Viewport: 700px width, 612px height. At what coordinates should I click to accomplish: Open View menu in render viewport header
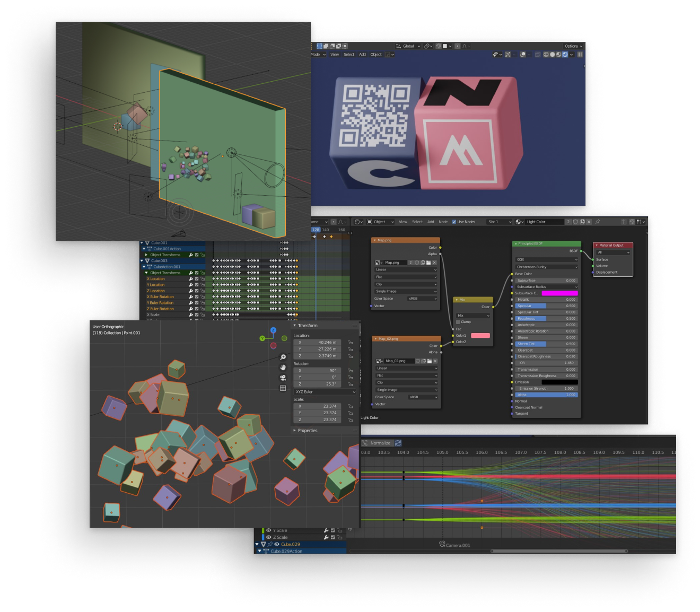(335, 55)
